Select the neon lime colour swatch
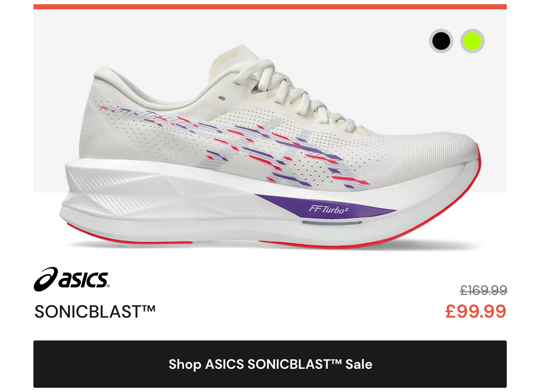 point(473,41)
